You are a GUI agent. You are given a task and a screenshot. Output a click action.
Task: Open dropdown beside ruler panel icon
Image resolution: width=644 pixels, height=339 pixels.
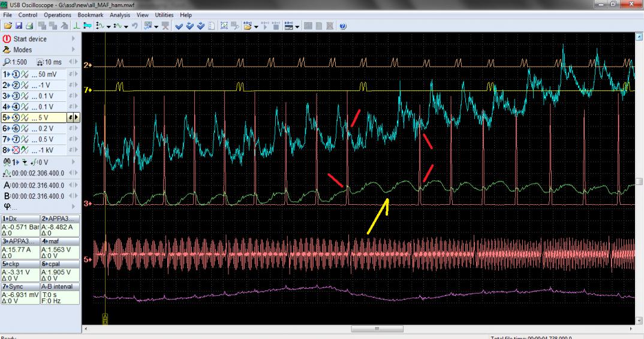point(297,27)
